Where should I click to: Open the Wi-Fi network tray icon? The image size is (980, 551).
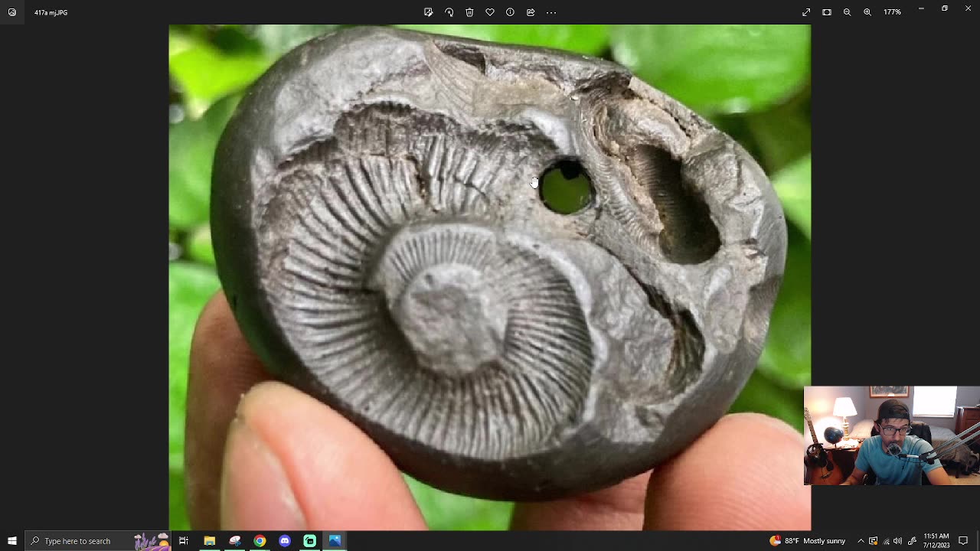(x=886, y=541)
